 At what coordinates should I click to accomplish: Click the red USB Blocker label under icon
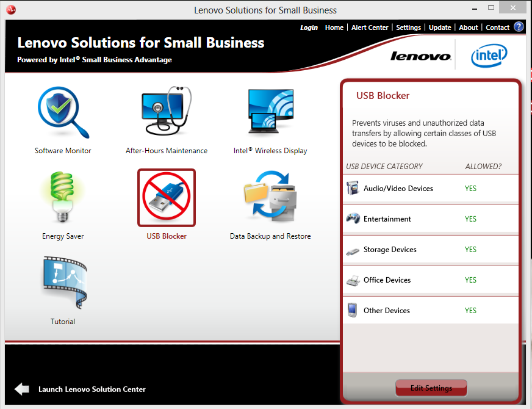167,236
